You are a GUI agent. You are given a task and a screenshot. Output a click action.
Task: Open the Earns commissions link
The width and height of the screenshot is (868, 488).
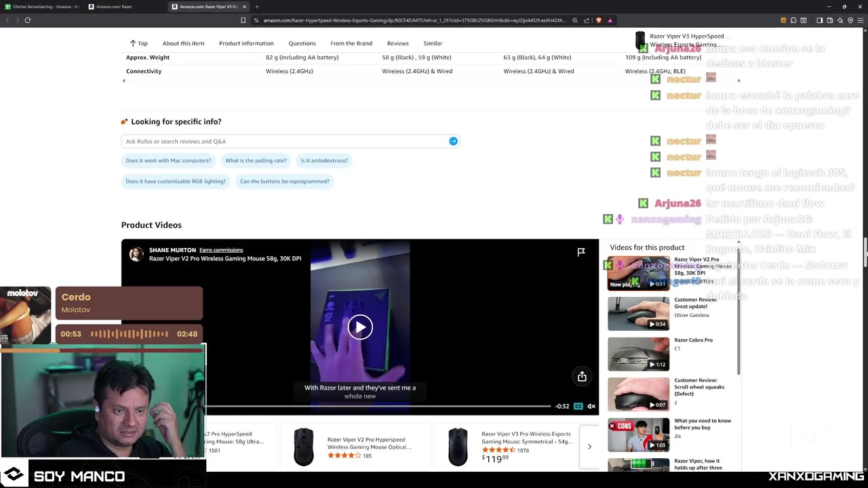[x=221, y=250]
